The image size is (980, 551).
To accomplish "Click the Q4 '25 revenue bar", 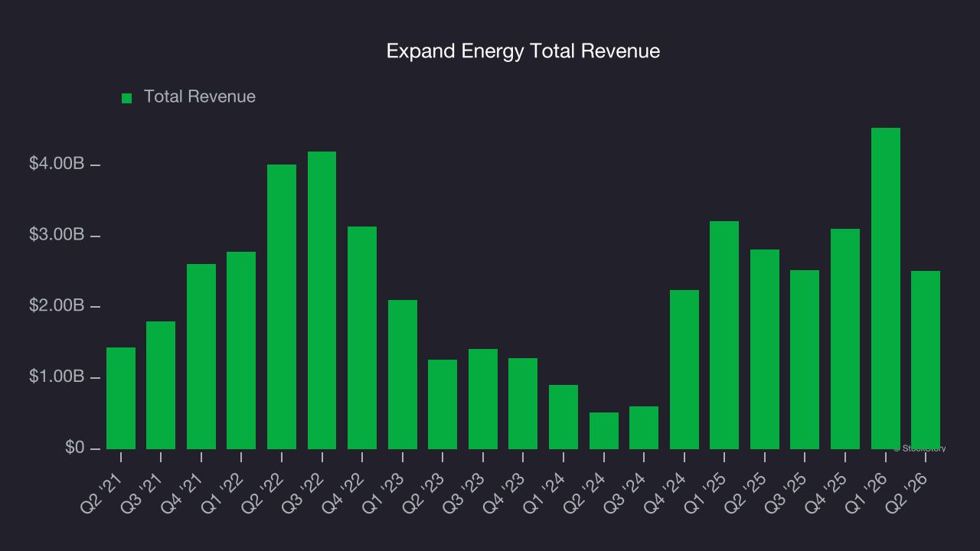I will point(845,339).
